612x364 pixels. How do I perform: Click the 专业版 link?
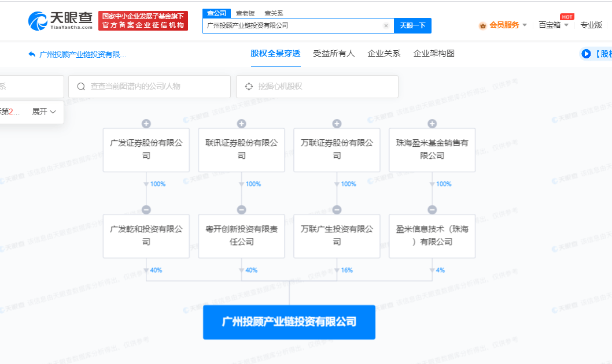(x=591, y=25)
